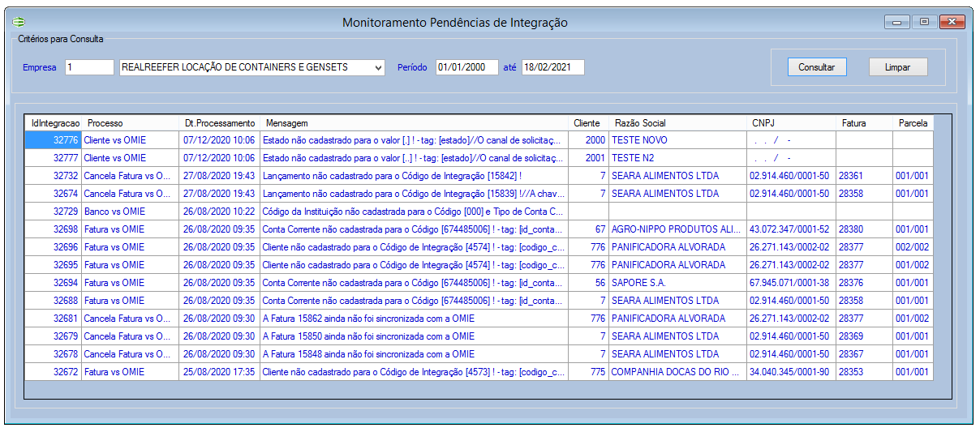The image size is (980, 432).
Task: Click the Dt.Processamento column header
Action: (220, 123)
